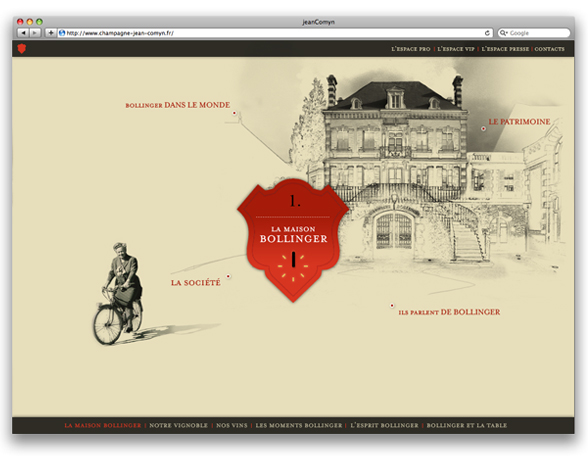Add bookmark with the plus button
This screenshot has width=588, height=469.
click(51, 33)
